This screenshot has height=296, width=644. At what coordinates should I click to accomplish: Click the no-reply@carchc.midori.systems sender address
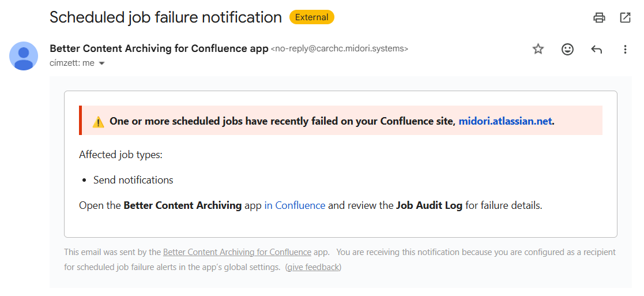click(340, 49)
